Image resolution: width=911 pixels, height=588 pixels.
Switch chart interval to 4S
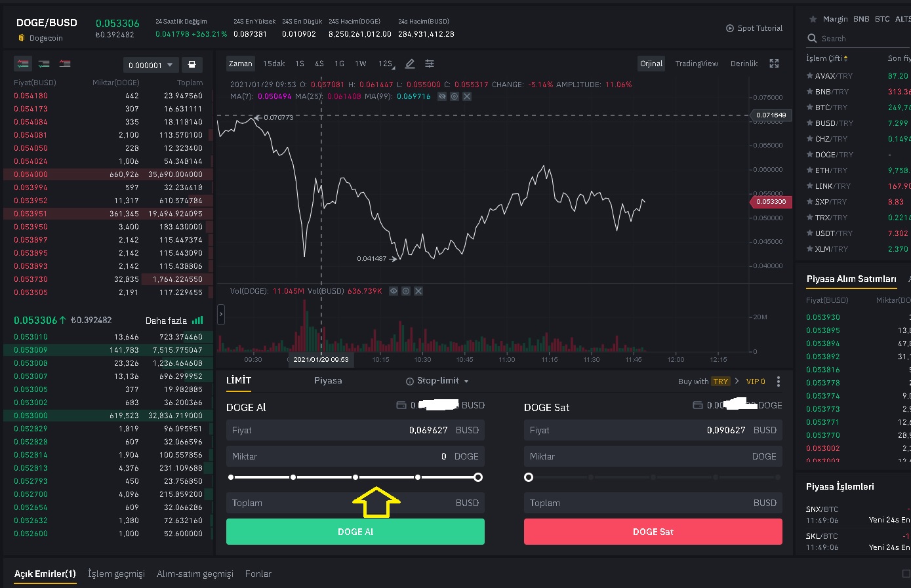[x=319, y=64]
